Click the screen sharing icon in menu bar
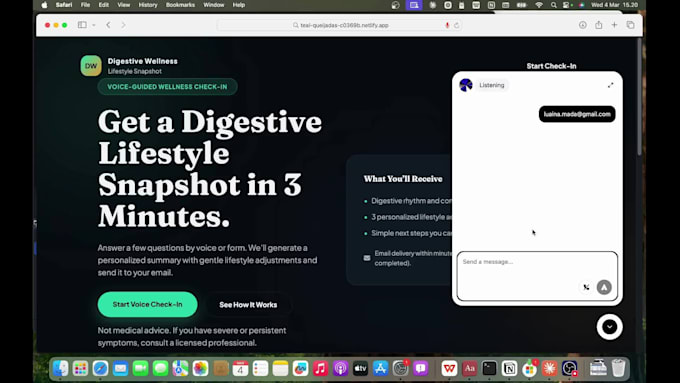Image resolution: width=680 pixels, height=383 pixels. pyautogui.click(x=414, y=5)
